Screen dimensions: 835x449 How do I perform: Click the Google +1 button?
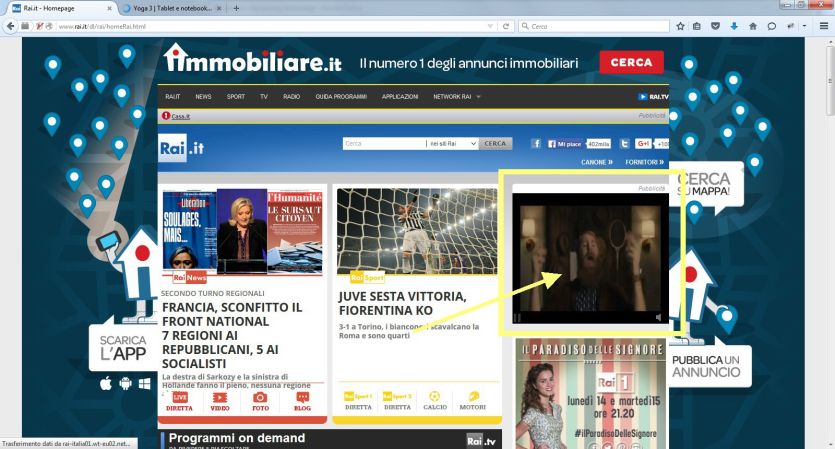(x=643, y=143)
